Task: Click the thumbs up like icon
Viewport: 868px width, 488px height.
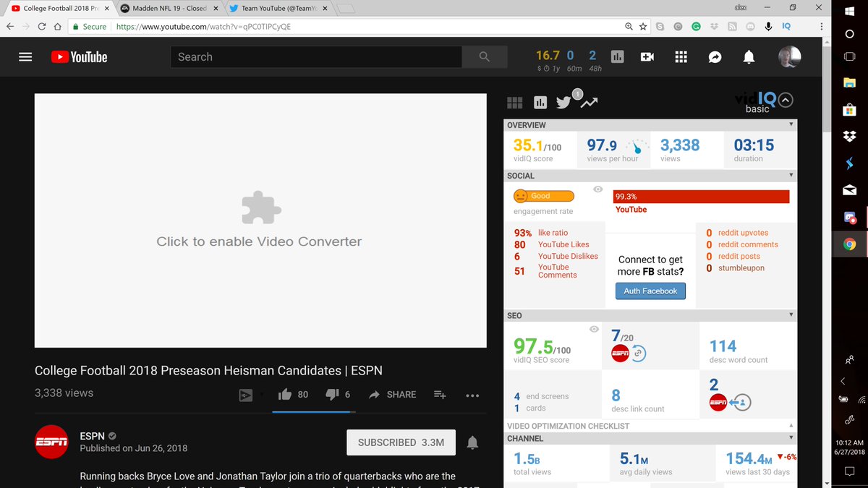Action: [x=285, y=394]
